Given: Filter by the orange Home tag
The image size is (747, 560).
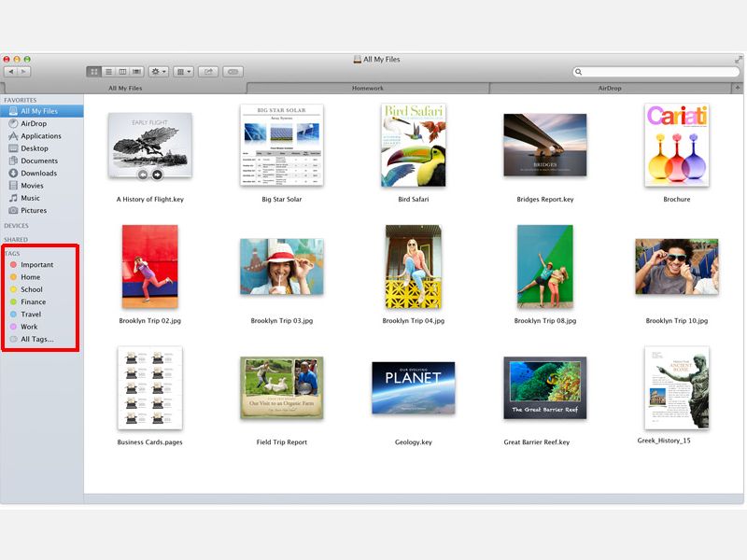Looking at the screenshot, I should [x=31, y=276].
